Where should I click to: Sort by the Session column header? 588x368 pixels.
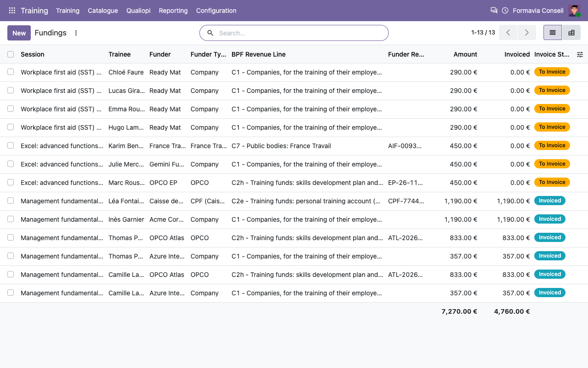click(x=33, y=54)
